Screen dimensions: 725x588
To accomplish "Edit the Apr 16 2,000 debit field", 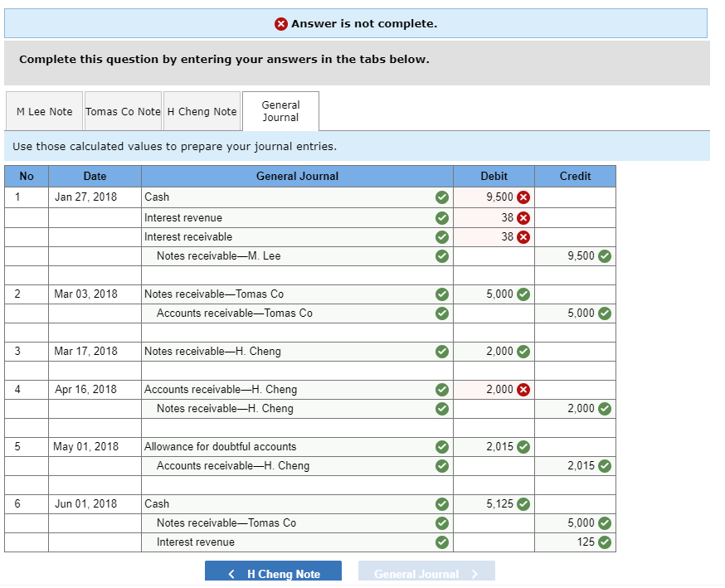I will (494, 390).
